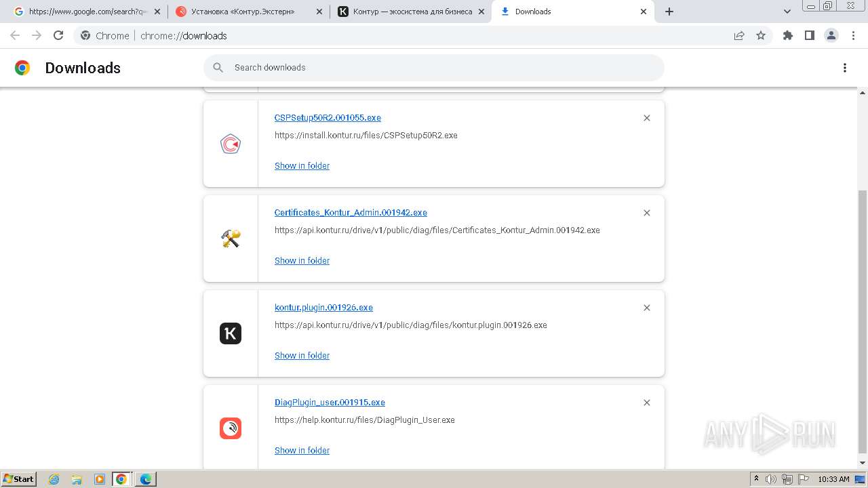
Task: Launch Internet Explorer from taskbar
Action: pos(54,479)
